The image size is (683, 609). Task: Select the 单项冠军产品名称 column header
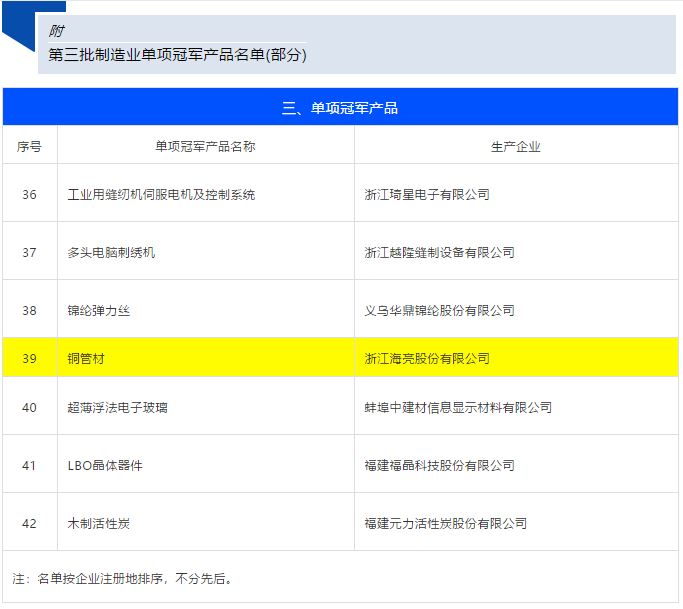pos(205,147)
